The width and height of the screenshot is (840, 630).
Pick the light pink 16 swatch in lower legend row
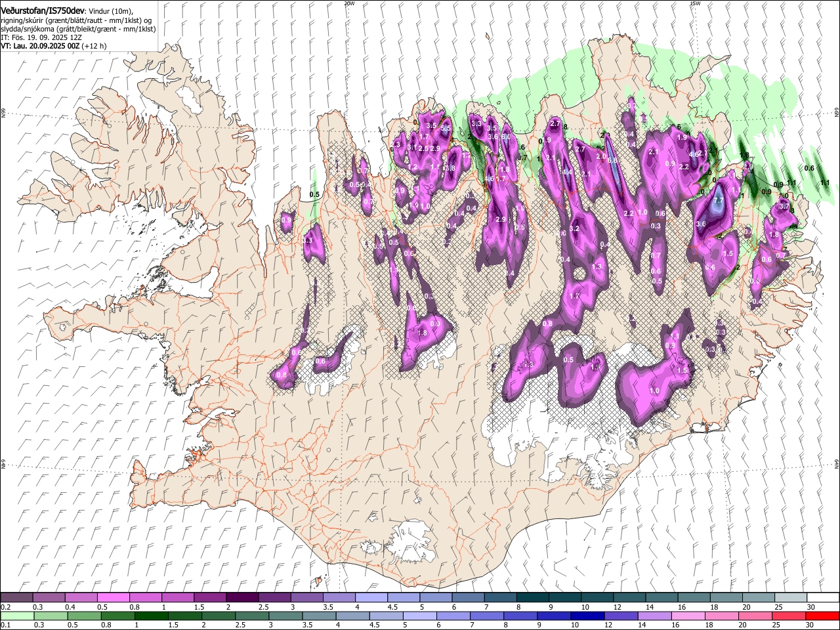tap(688, 616)
